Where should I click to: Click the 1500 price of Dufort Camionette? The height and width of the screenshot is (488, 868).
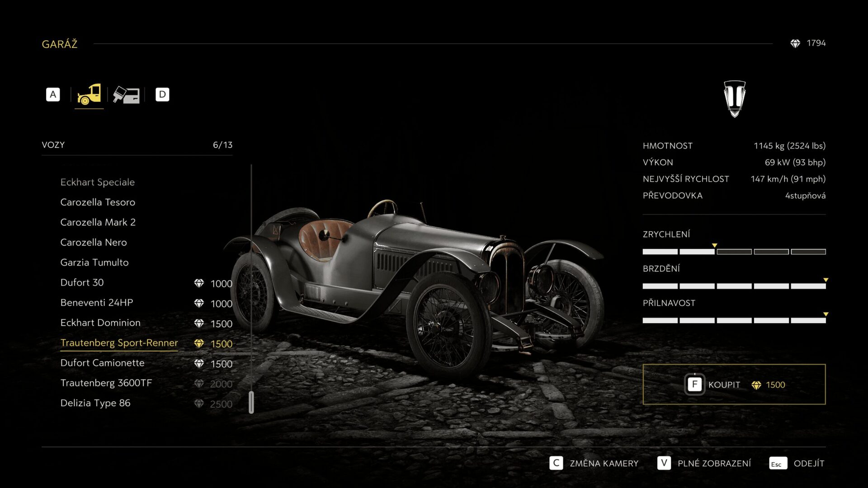(222, 364)
